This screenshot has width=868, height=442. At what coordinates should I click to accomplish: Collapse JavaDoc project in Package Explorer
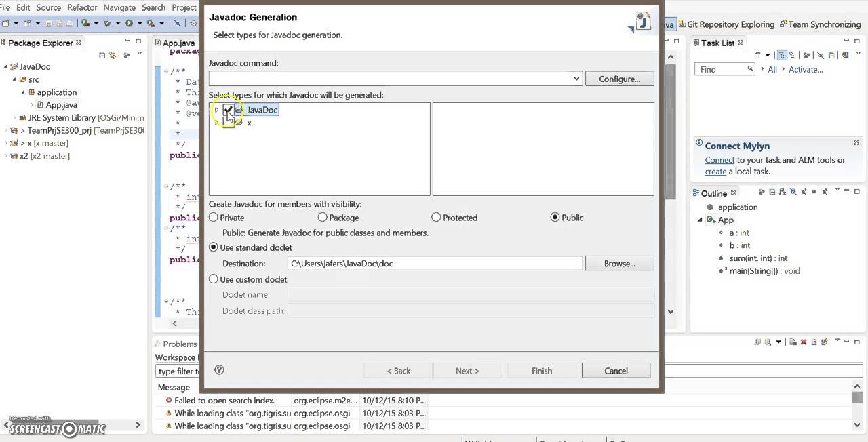pyautogui.click(x=6, y=66)
